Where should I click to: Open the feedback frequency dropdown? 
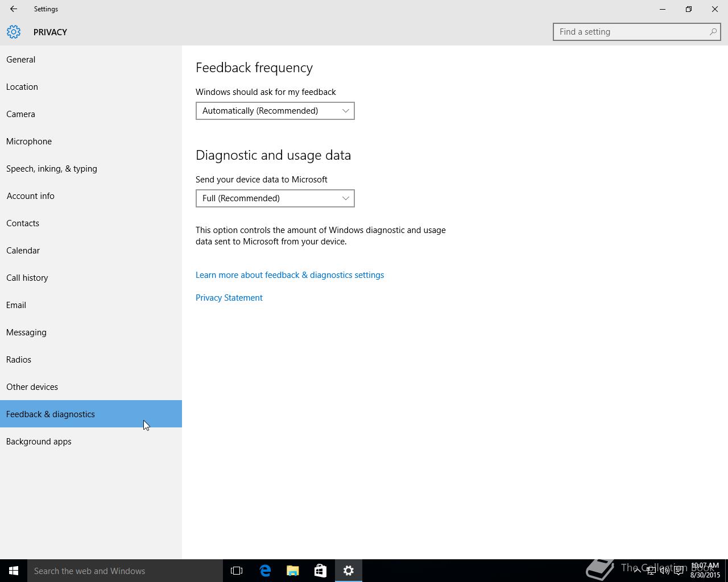(x=275, y=111)
